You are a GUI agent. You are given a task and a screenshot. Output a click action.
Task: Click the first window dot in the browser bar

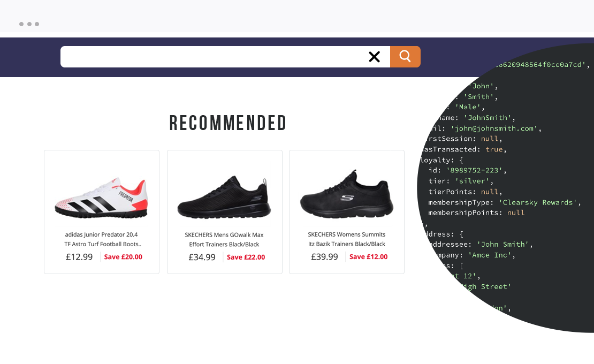coord(21,24)
